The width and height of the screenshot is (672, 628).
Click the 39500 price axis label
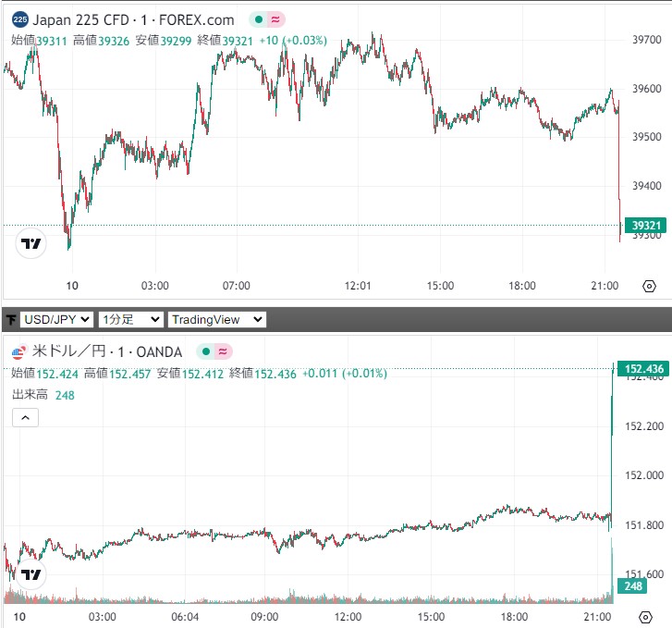pyautogui.click(x=647, y=137)
